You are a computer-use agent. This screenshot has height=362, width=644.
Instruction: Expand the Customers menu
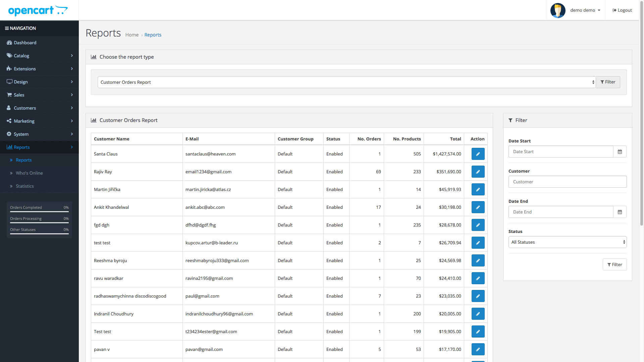point(39,108)
